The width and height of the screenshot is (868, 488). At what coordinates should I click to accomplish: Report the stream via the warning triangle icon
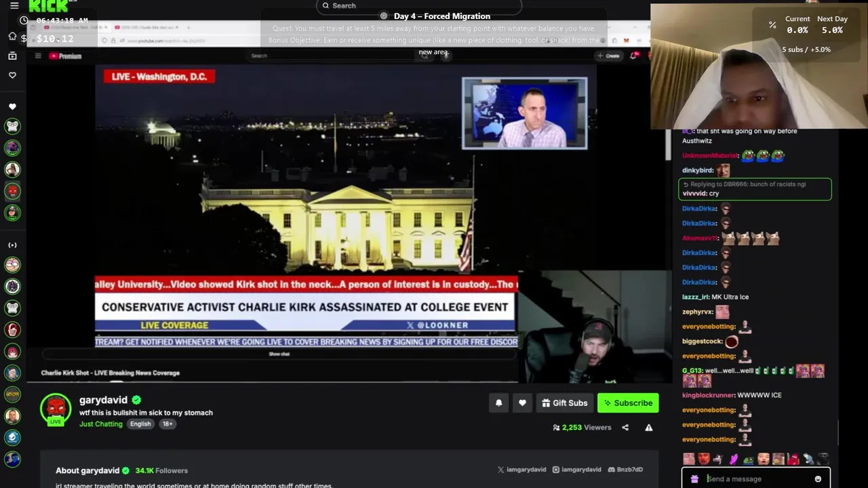click(x=649, y=428)
